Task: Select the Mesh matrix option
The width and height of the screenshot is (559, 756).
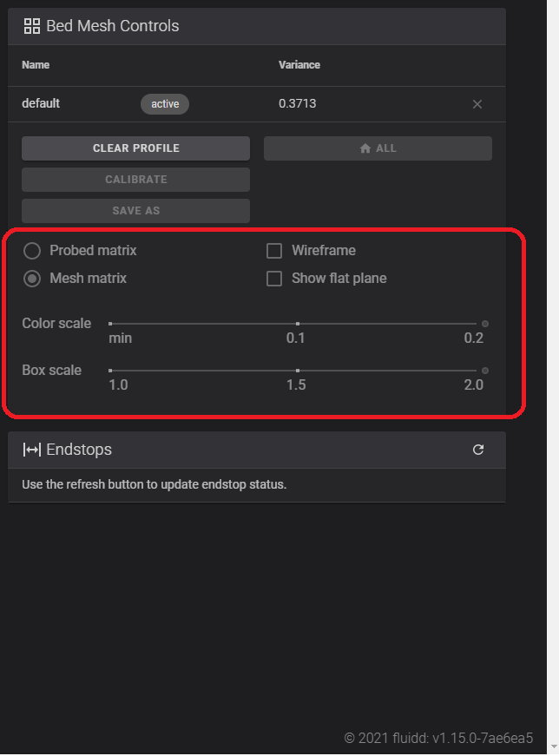Action: (31, 279)
